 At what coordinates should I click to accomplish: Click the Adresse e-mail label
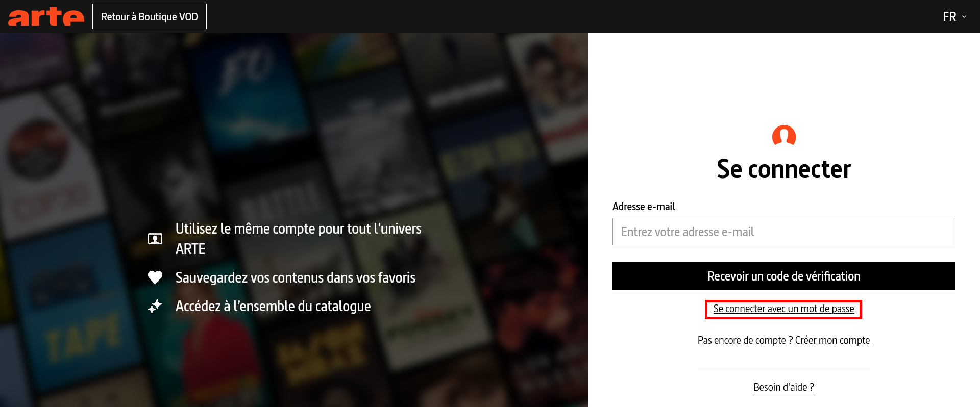coord(644,207)
